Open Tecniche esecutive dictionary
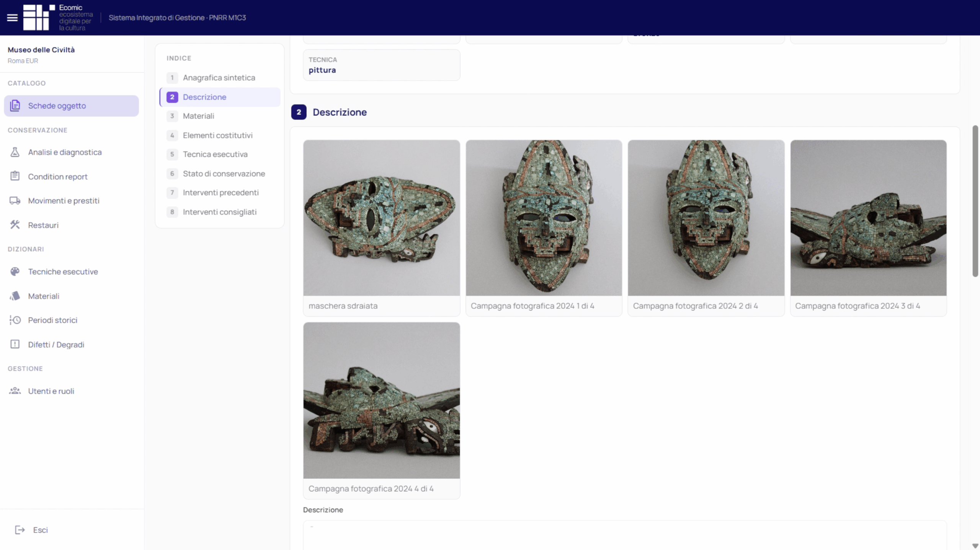This screenshot has height=550, width=980. (71, 272)
